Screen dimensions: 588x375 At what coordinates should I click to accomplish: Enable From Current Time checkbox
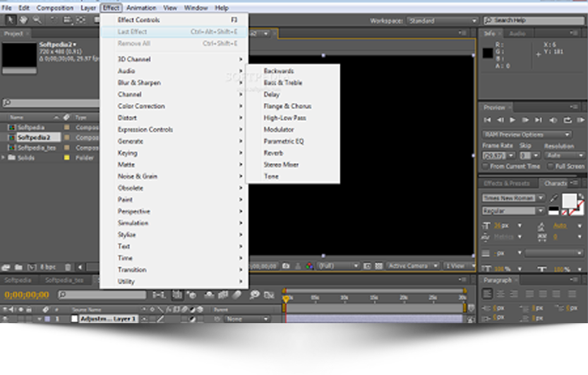coord(486,166)
